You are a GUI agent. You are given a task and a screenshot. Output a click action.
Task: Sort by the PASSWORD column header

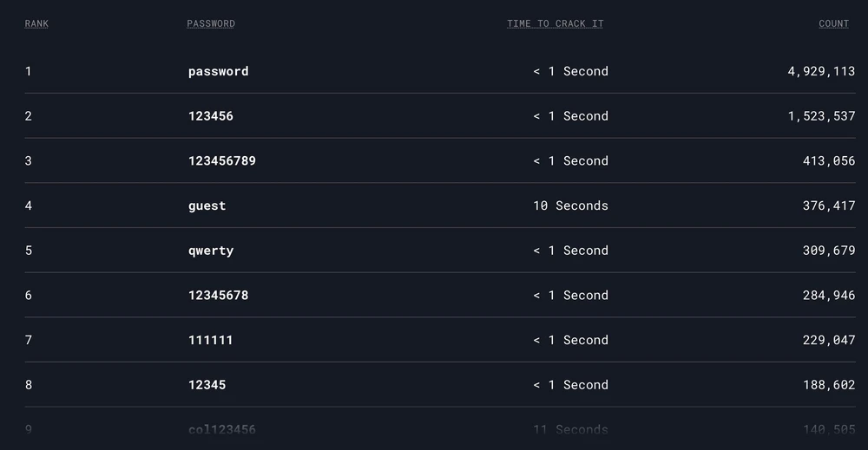point(211,23)
